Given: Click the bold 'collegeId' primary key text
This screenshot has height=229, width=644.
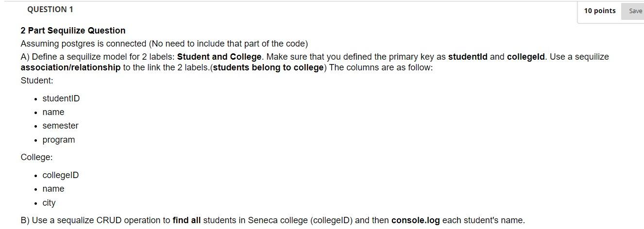Looking at the screenshot, I should click(525, 57).
